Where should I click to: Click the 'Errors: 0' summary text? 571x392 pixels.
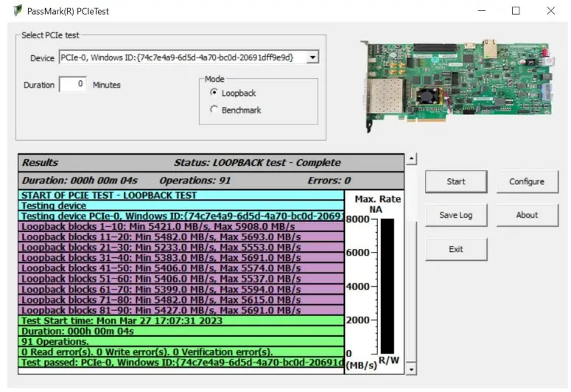329,181
